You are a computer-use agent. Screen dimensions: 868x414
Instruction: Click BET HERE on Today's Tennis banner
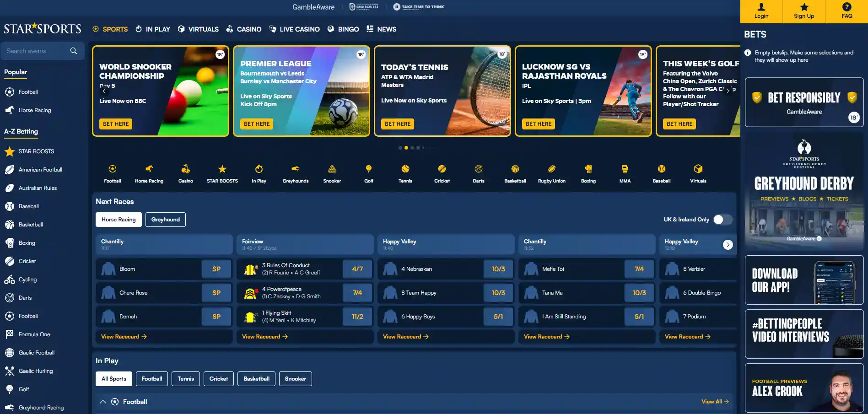[398, 124]
